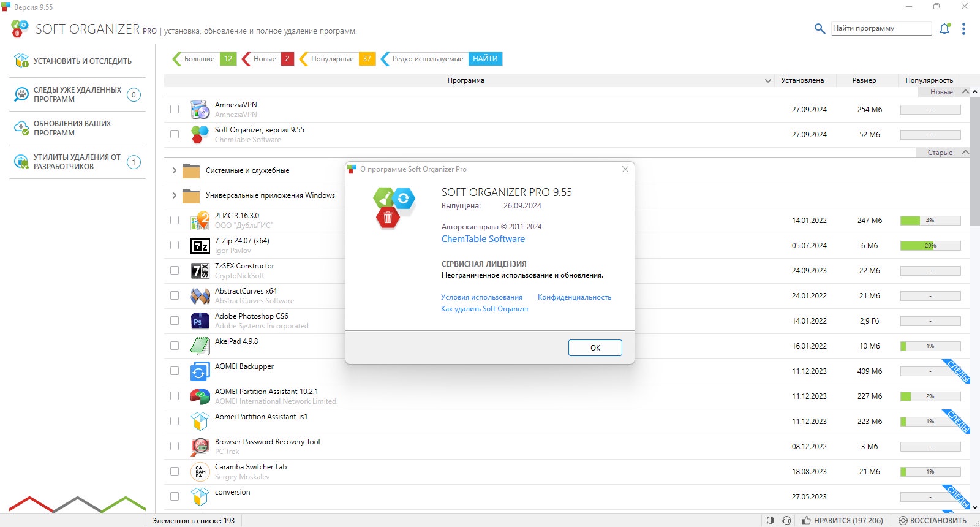Click the theme brightness icon in status bar
The width and height of the screenshot is (980, 527).
tap(770, 520)
